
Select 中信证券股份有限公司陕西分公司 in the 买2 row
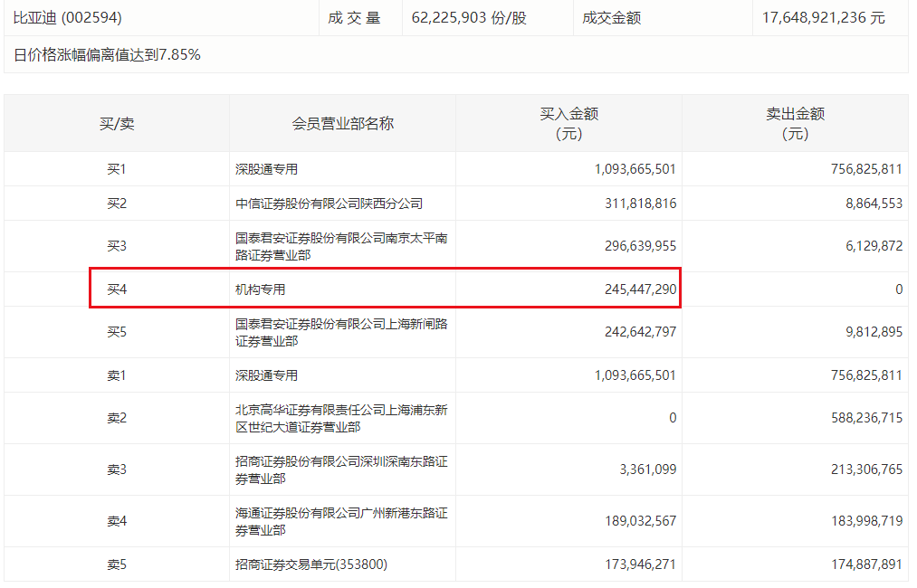(329, 204)
